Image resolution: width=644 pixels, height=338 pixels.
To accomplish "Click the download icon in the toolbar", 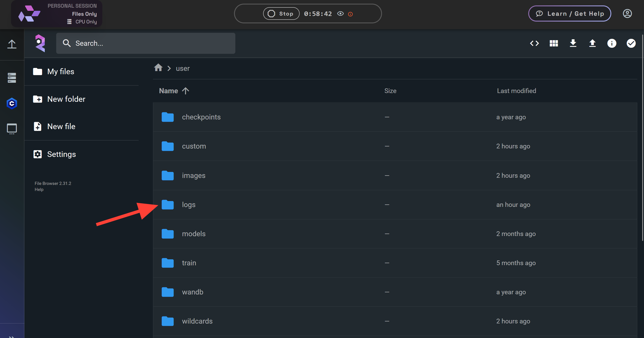I will (x=573, y=43).
